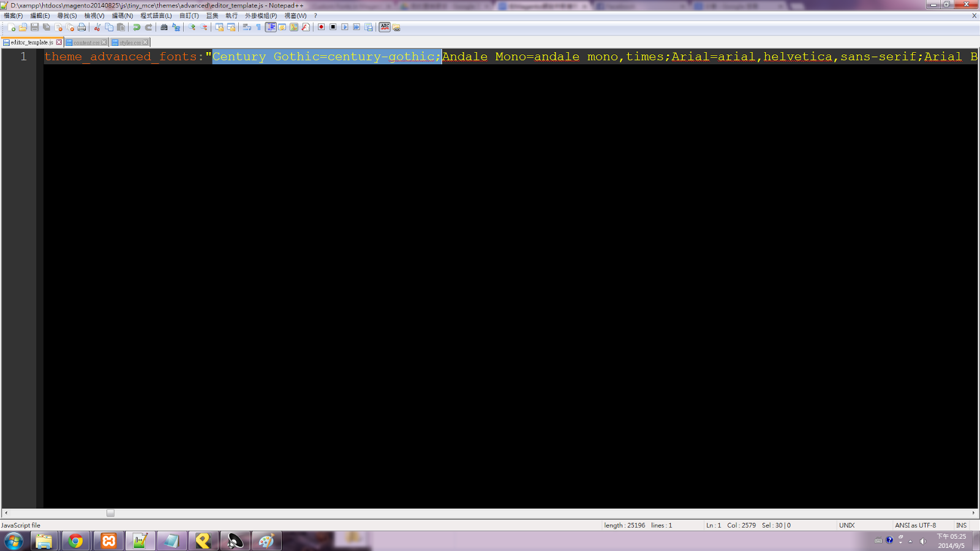
Task: Click the New file toolbar icon
Action: tap(11, 28)
